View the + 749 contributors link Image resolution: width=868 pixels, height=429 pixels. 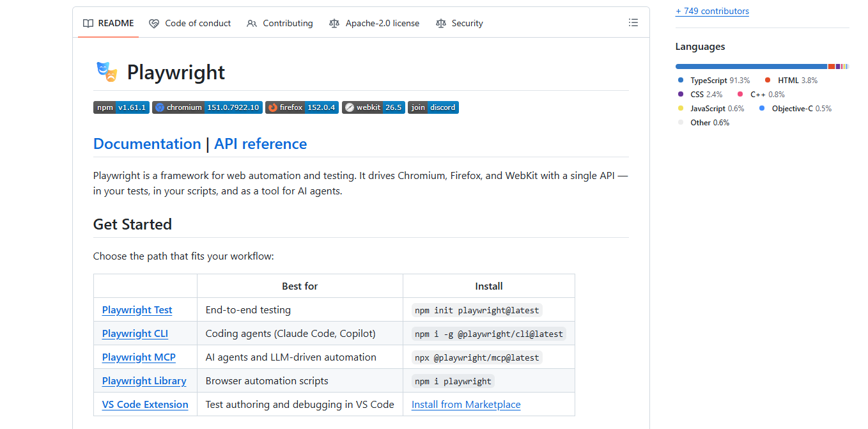712,11
